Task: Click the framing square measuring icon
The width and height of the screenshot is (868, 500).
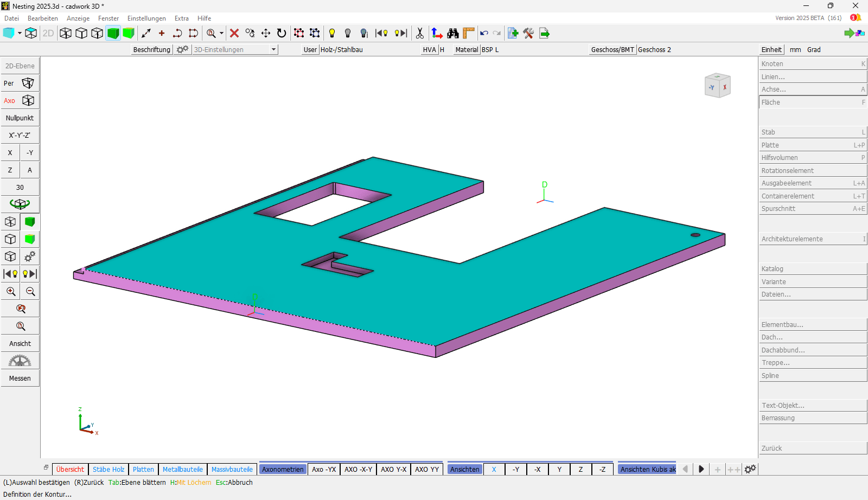Action: click(469, 33)
